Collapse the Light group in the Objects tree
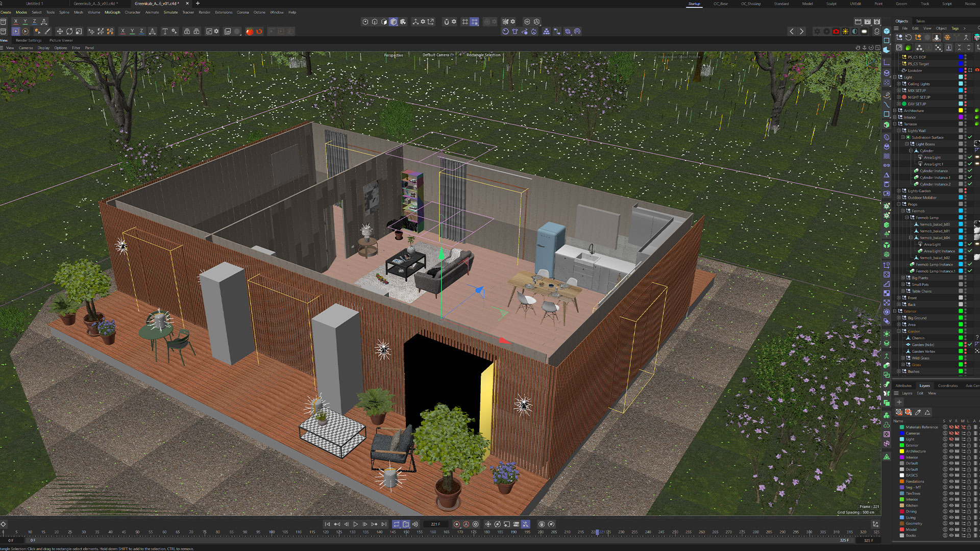This screenshot has width=980, height=551. tap(895, 78)
